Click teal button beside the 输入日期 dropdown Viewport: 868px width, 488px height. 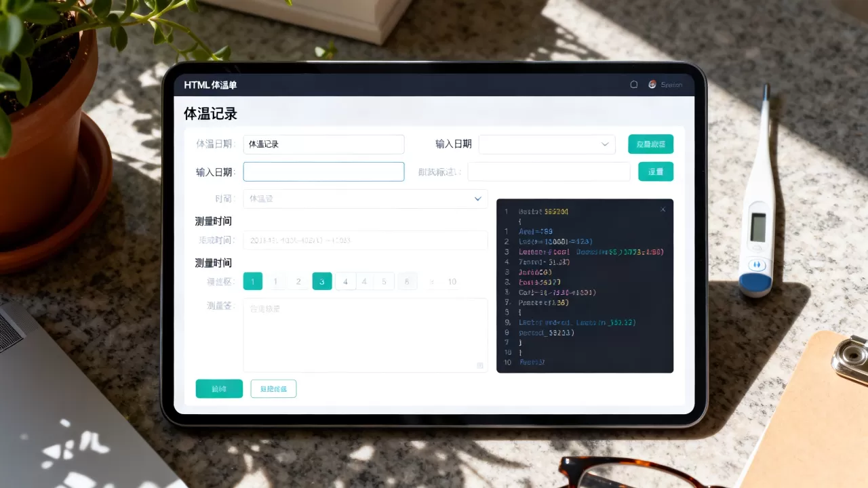click(650, 144)
